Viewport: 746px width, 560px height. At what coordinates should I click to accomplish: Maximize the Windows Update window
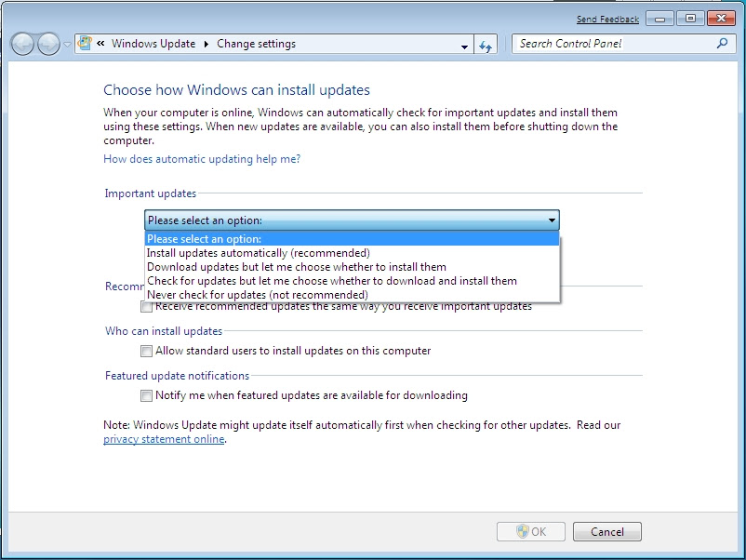coord(690,19)
